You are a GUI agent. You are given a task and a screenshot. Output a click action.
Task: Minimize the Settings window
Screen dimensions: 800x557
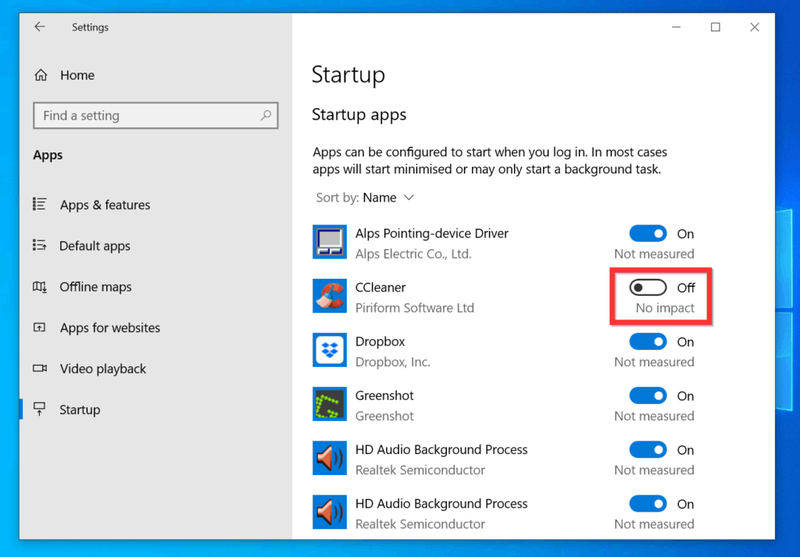677,27
